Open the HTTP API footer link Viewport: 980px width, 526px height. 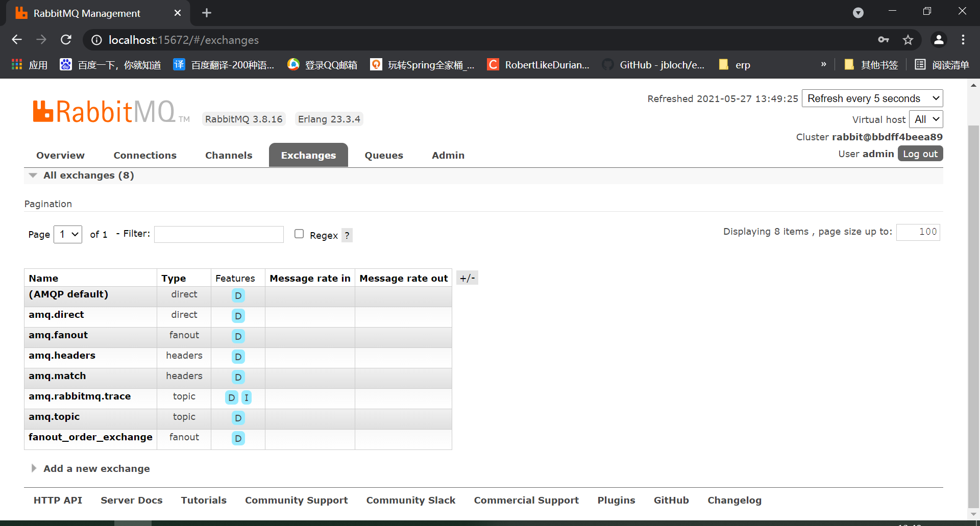pos(58,500)
